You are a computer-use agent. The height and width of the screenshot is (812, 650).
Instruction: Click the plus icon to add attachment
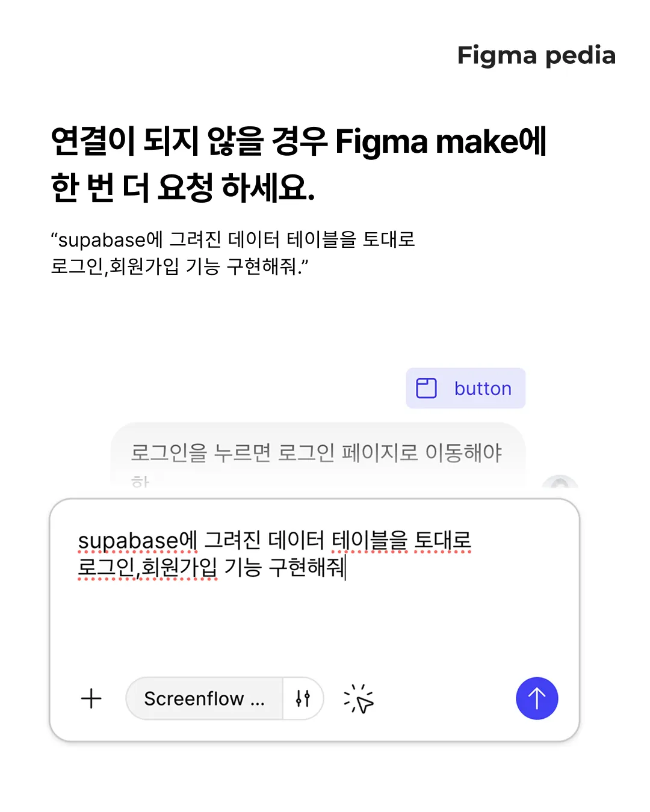click(91, 698)
